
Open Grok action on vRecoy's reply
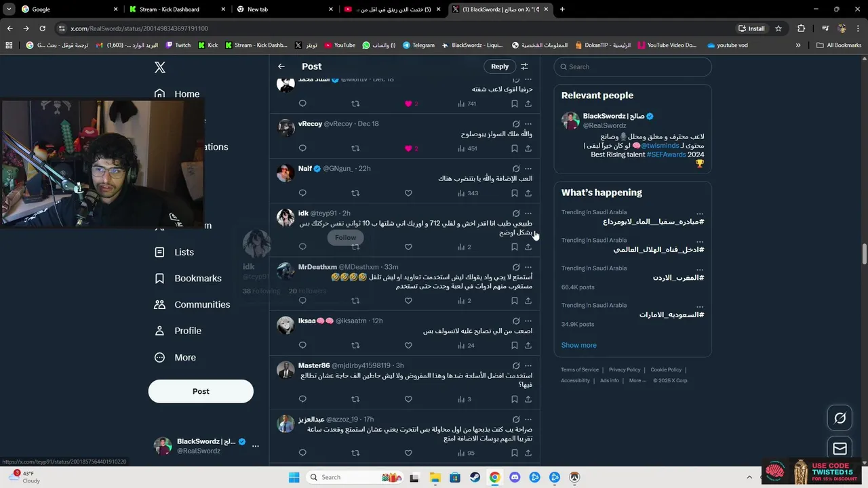(516, 124)
